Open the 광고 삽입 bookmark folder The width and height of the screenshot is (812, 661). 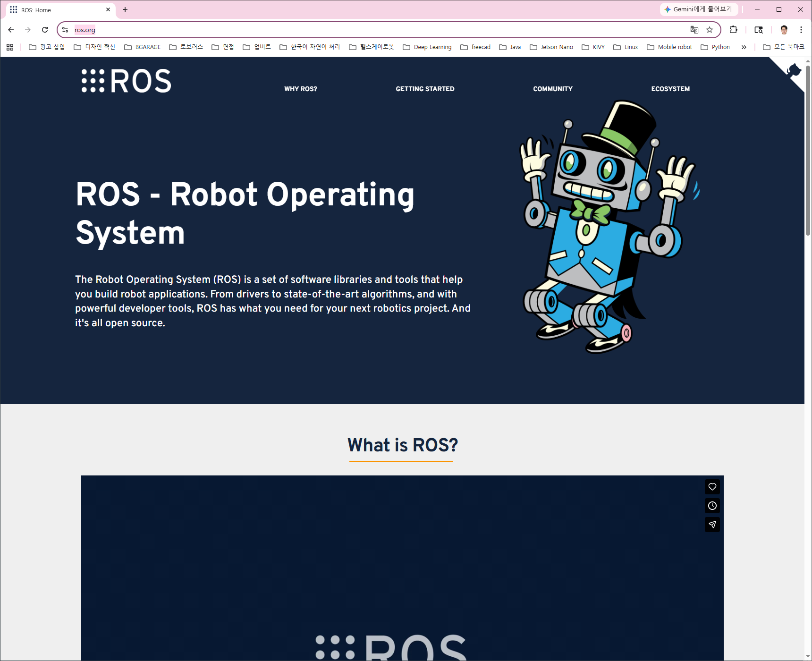pos(47,47)
